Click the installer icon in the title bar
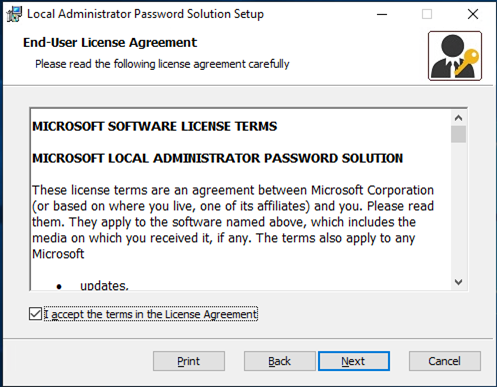 [14, 14]
